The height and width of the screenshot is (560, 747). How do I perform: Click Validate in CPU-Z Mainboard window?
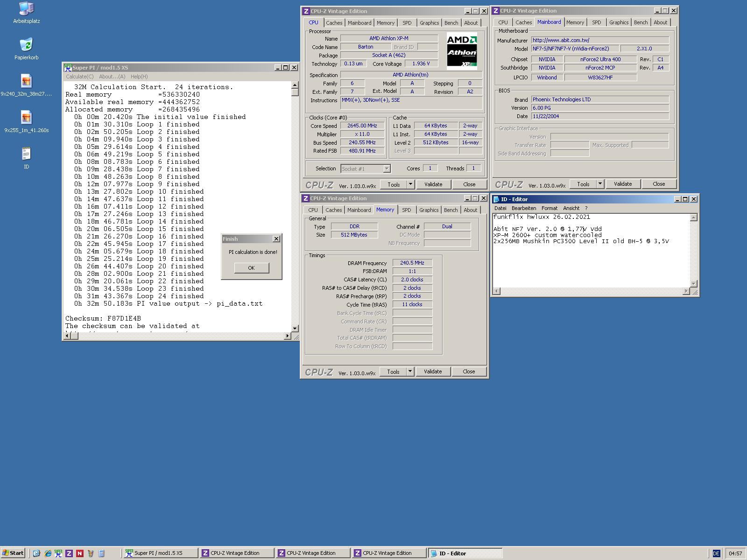pos(623,184)
